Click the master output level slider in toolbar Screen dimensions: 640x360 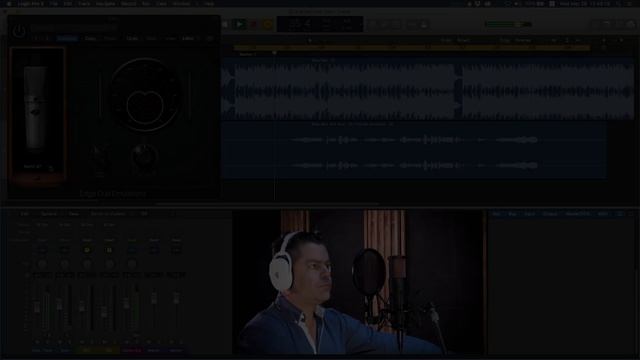(508, 24)
